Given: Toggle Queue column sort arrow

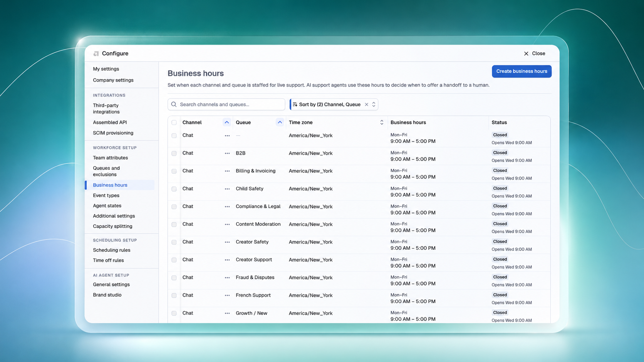Looking at the screenshot, I should (x=280, y=122).
